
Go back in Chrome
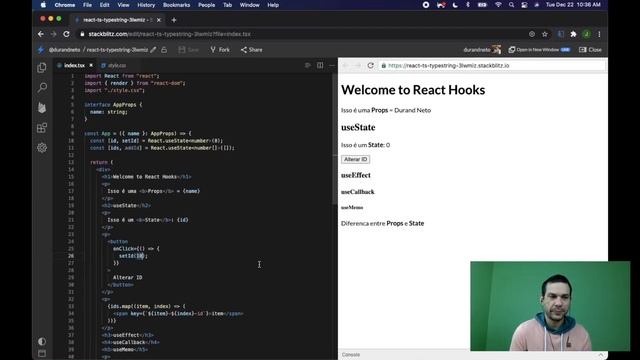tap(41, 34)
